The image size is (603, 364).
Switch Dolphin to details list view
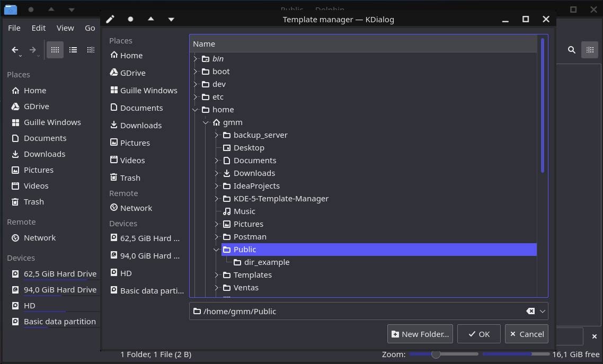tap(73, 50)
